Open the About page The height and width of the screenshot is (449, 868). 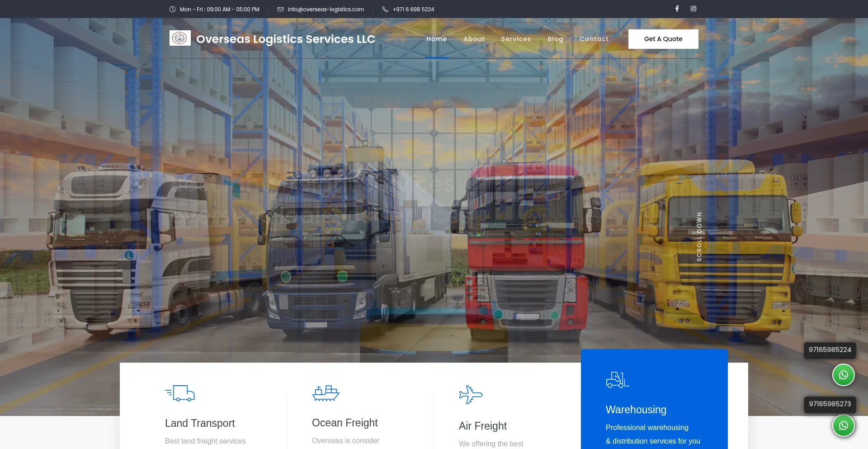point(474,39)
